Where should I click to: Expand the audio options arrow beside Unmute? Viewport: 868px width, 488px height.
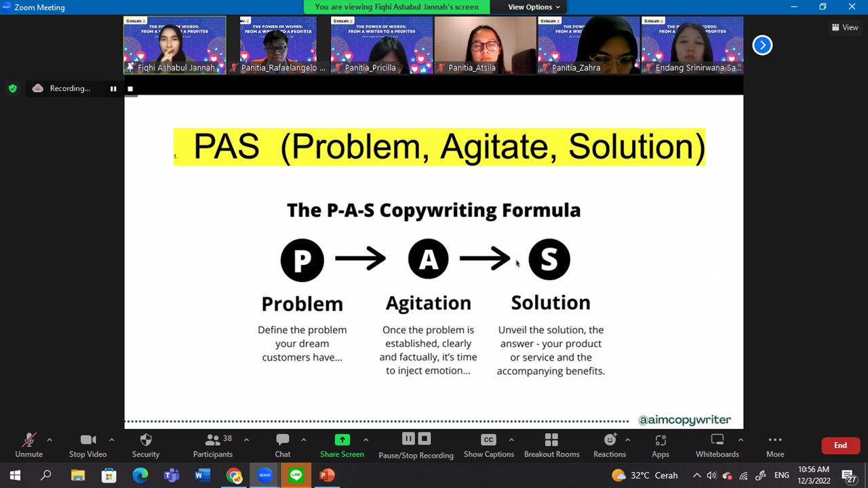coord(50,440)
